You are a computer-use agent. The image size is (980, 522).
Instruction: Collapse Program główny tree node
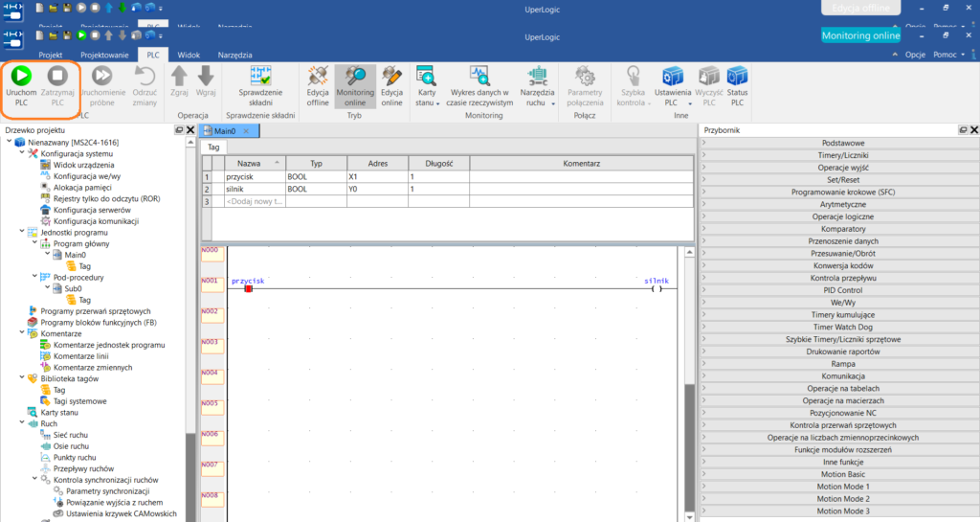pyautogui.click(x=34, y=243)
